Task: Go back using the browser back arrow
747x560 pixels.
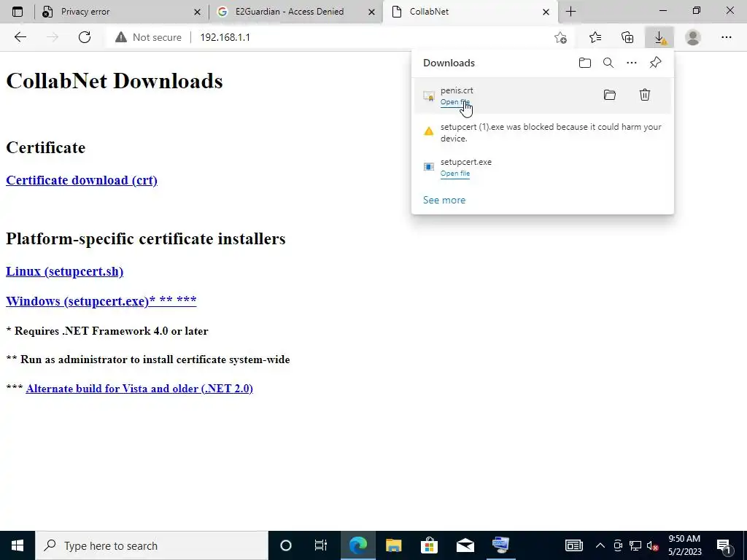Action: [x=20, y=37]
